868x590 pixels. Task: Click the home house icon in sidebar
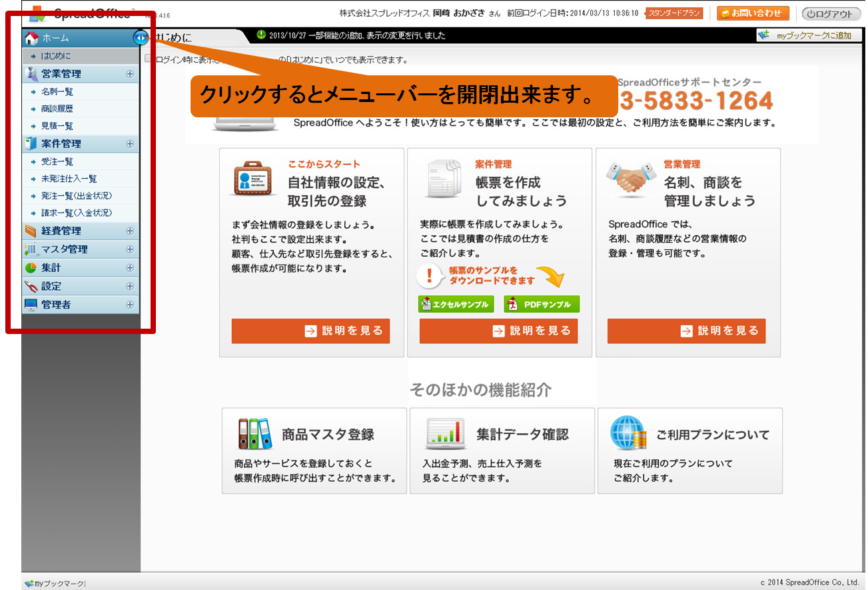point(31,38)
